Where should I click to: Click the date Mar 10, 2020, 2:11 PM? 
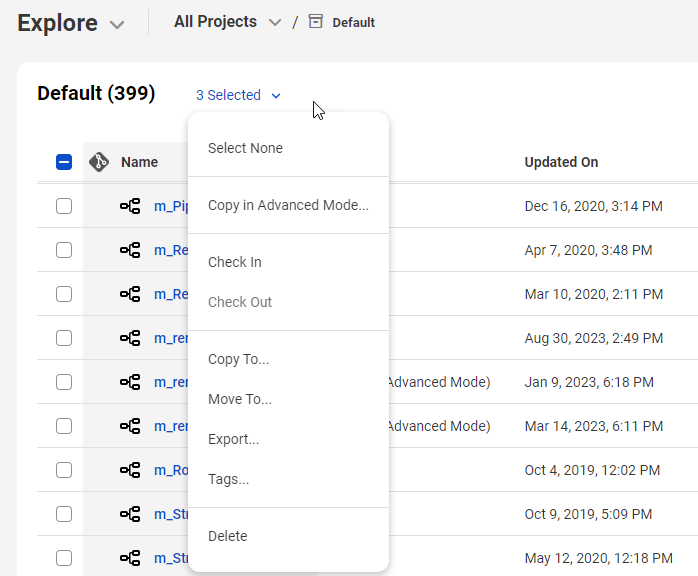pos(594,294)
